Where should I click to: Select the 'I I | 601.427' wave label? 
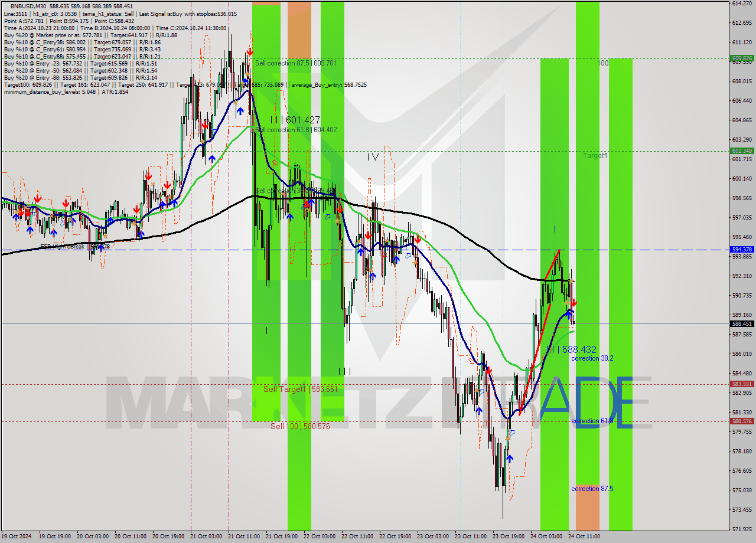(295, 120)
